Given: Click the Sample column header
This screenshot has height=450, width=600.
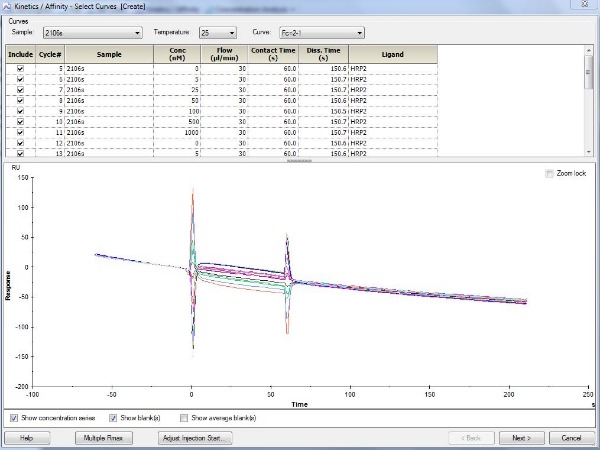Looking at the screenshot, I should [109, 54].
